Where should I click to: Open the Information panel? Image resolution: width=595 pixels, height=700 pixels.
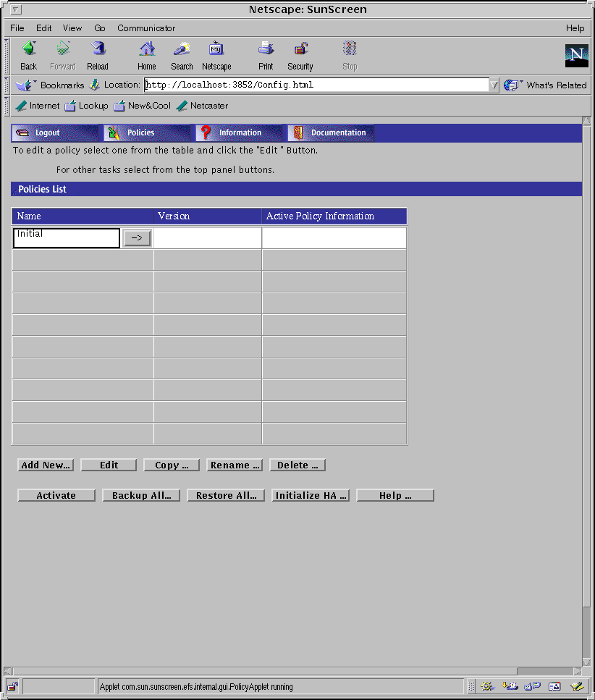pos(239,132)
